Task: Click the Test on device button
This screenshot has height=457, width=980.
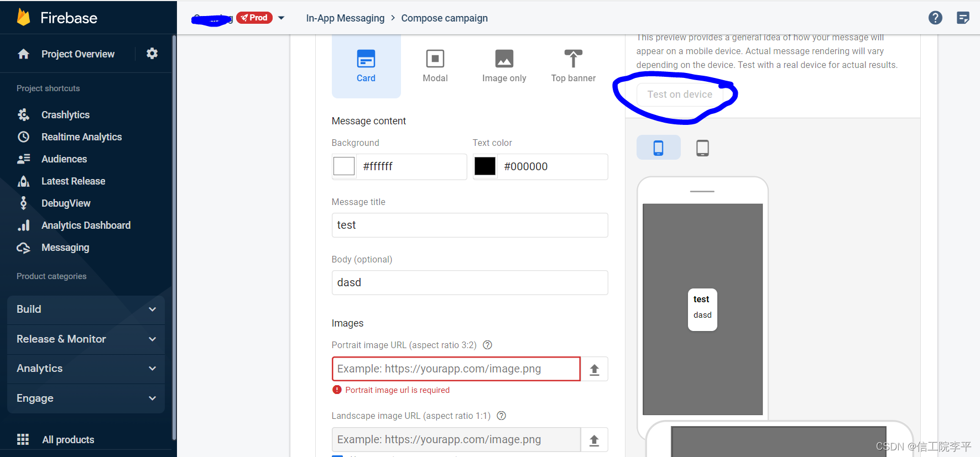Action: pyautogui.click(x=680, y=94)
